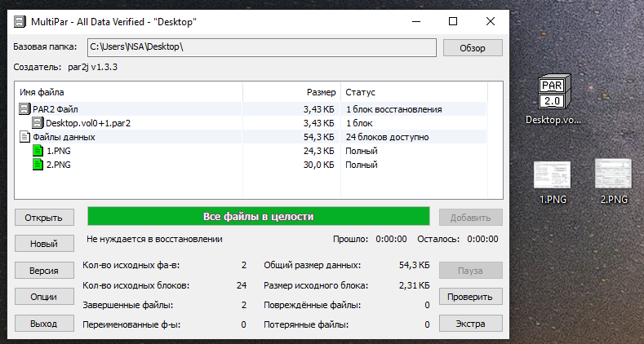Click the Обзор browse button
Image resolution: width=644 pixels, height=344 pixels.
tap(473, 48)
